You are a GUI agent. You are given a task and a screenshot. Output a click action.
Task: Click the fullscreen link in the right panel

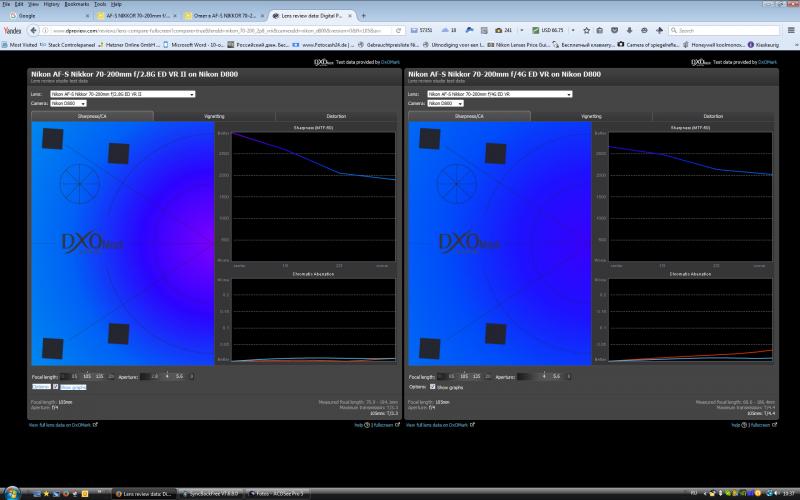click(761, 425)
